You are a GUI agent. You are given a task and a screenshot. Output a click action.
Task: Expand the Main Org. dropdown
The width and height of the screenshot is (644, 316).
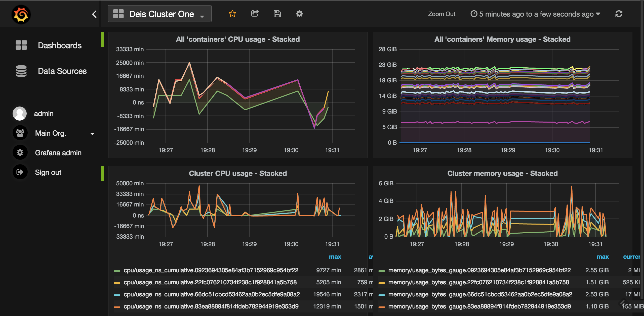[x=92, y=134]
